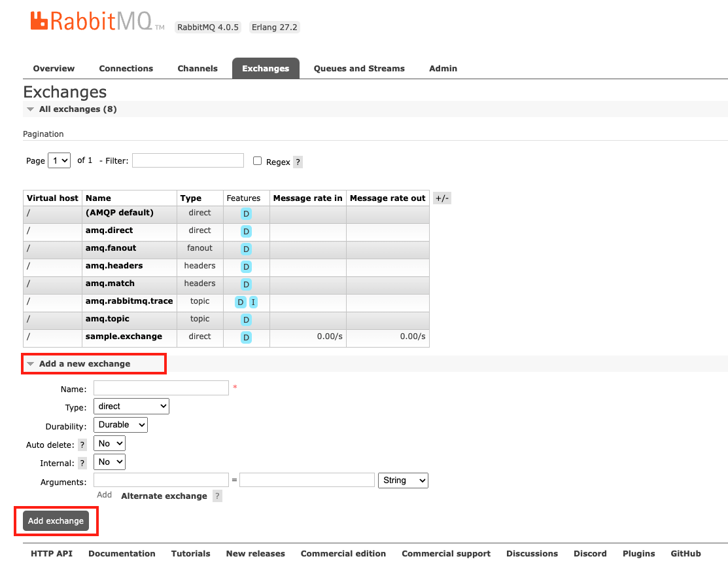Click the D durable badge for amq.direct

247,231
